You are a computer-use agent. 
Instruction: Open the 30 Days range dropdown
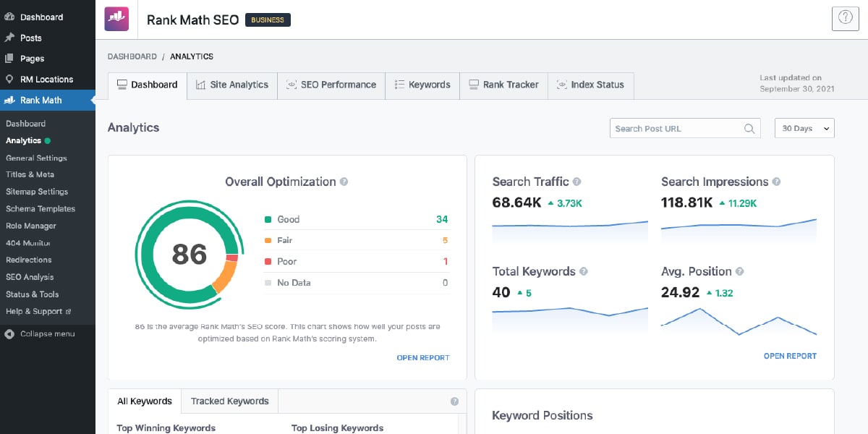coord(804,128)
